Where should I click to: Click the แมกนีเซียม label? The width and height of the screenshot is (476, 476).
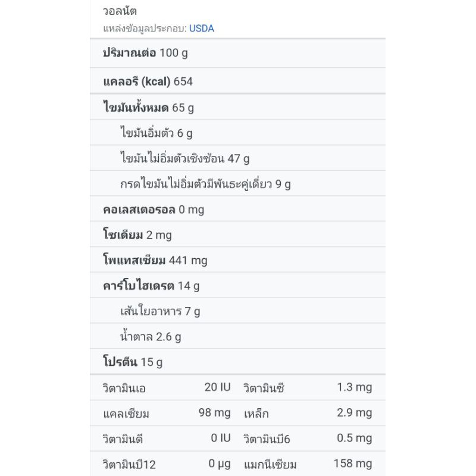[x=270, y=465]
